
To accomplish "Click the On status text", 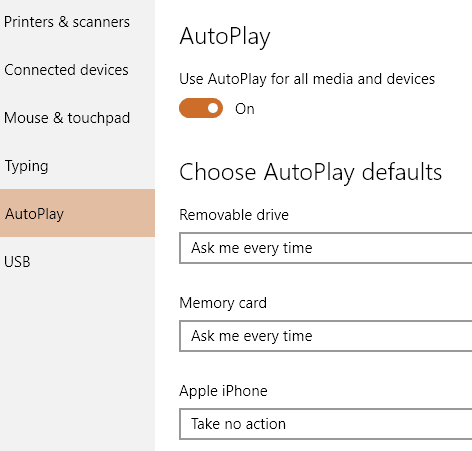I will pyautogui.click(x=245, y=109).
